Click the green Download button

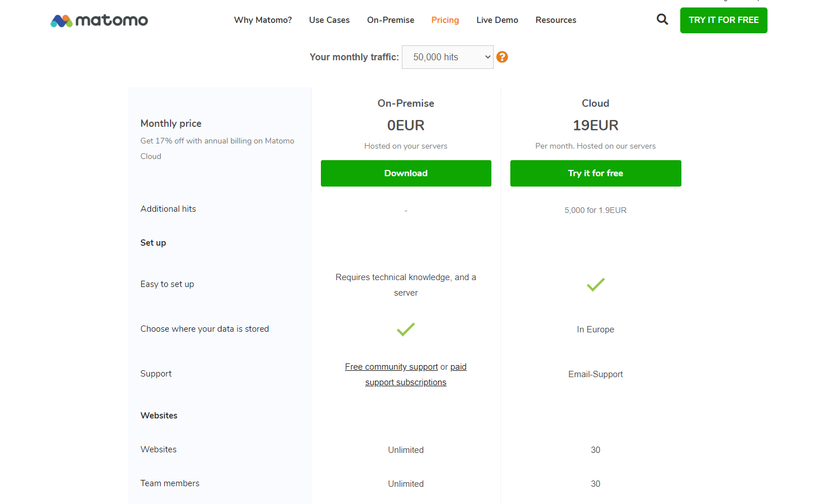click(x=406, y=173)
